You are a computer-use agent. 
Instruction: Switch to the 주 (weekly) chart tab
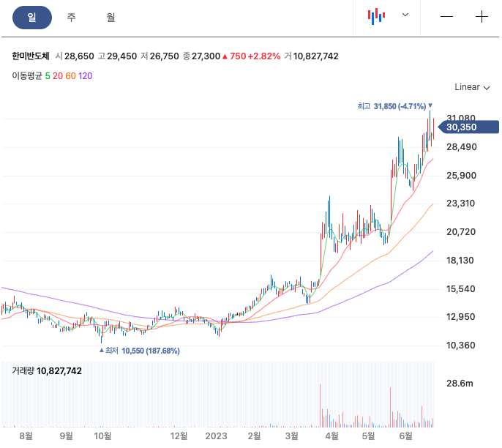71,18
